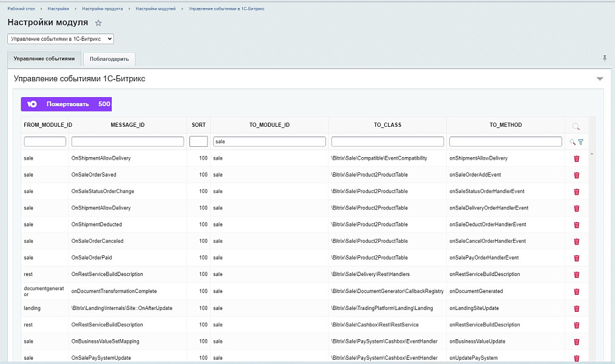Click the small search icon in filter row
The width and height of the screenshot is (615, 364).
[x=572, y=142]
